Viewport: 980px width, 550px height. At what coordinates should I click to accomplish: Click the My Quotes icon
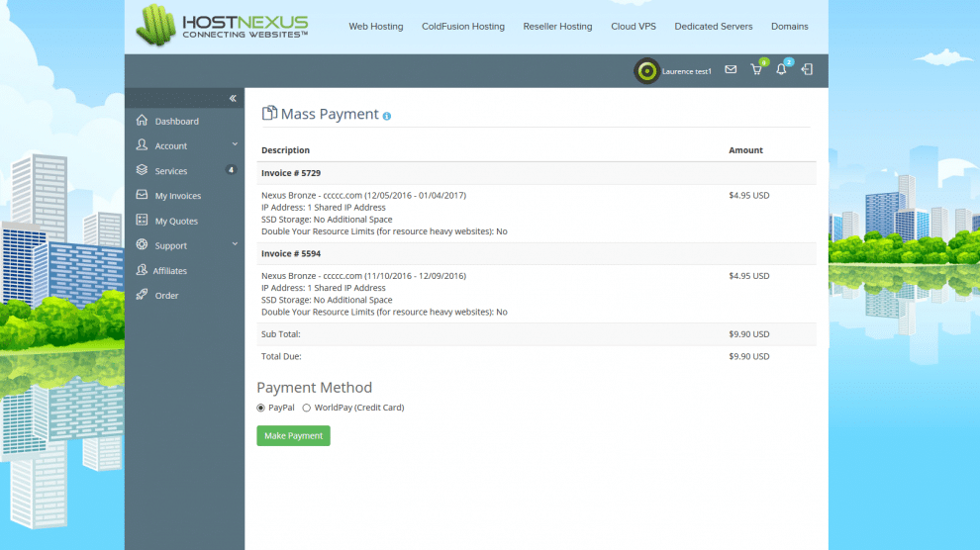pos(142,220)
